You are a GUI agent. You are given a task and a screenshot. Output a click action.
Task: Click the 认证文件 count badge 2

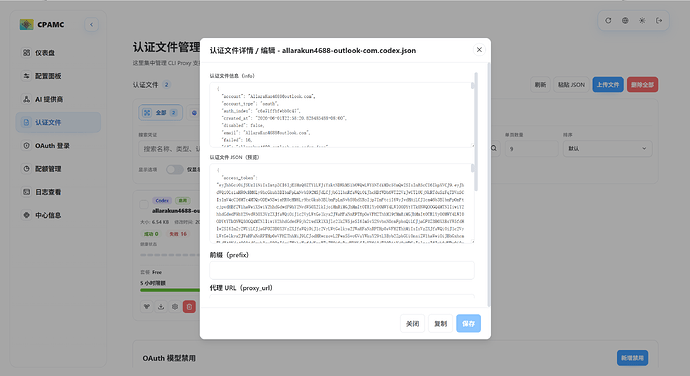166,85
